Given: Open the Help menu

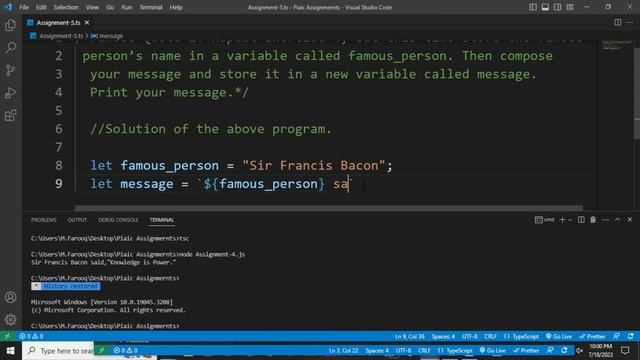Looking at the screenshot, I should (x=176, y=7).
